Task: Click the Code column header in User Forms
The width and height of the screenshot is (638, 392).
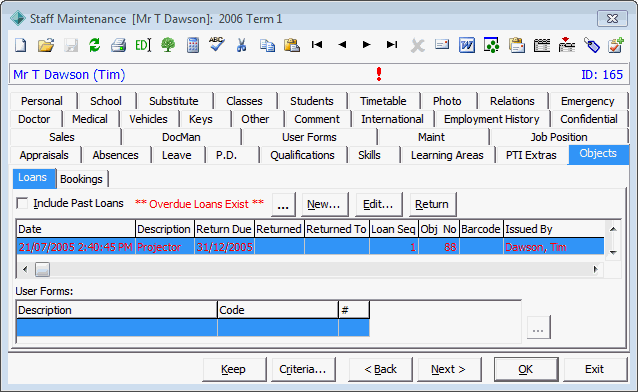Action: (277, 310)
